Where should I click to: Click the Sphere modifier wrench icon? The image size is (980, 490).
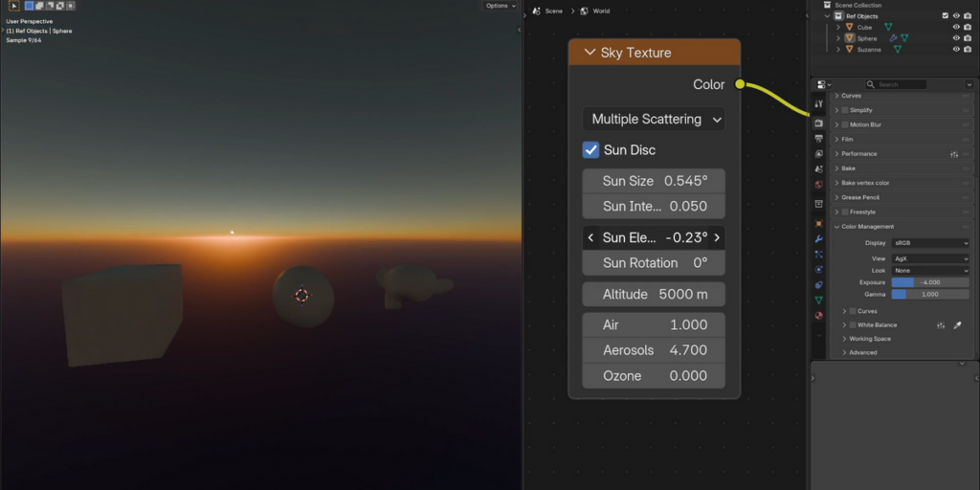[x=893, y=38]
